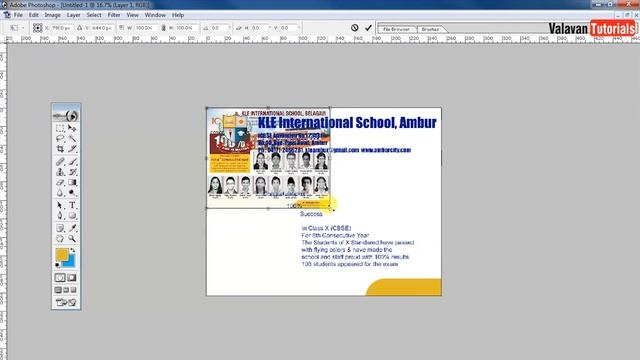Select the Crop tool
Image resolution: width=640 pixels, height=360 pixels.
coord(60,149)
